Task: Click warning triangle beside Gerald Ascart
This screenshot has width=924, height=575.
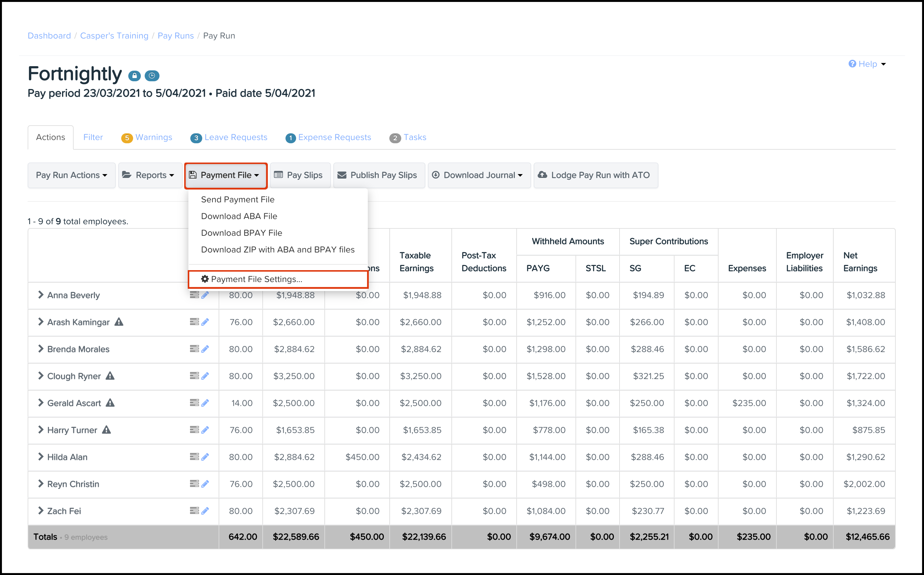Action: (110, 403)
